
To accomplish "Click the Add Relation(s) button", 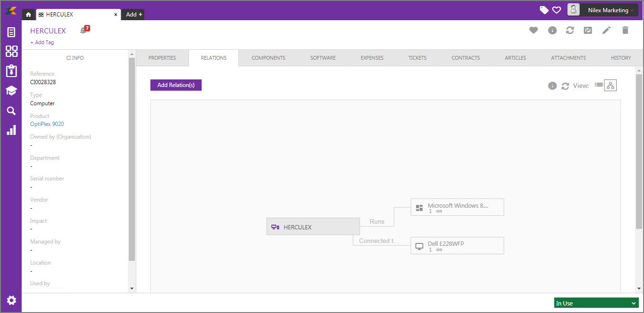I will [176, 85].
